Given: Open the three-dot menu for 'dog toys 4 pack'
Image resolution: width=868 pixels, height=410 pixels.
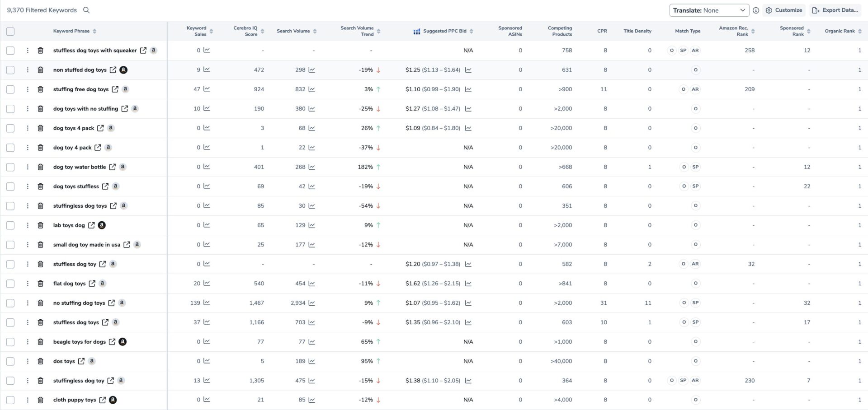Looking at the screenshot, I should click(28, 128).
